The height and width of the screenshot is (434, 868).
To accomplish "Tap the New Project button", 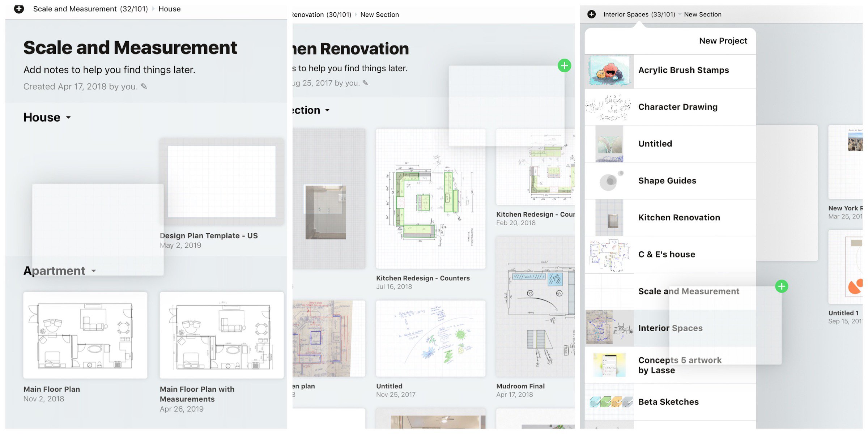I will [x=723, y=41].
